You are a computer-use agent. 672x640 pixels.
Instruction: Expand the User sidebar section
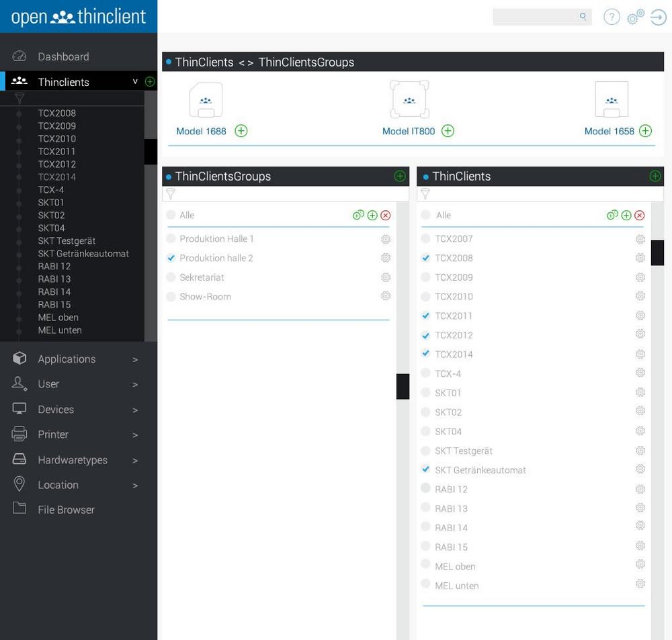pyautogui.click(x=135, y=384)
